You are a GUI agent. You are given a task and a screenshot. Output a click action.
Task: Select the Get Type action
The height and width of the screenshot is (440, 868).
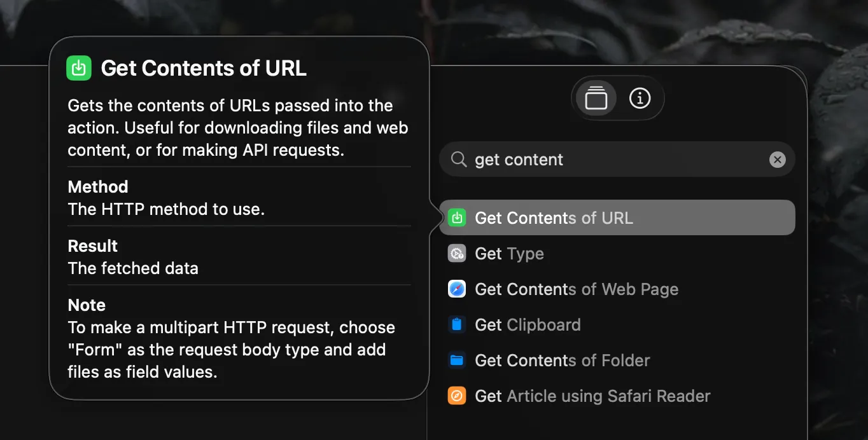[617, 254]
